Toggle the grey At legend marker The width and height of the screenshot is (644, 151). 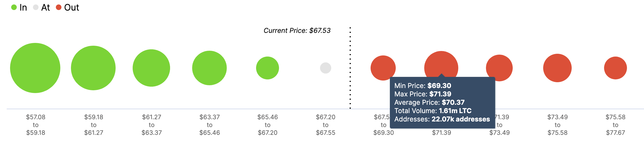pos(36,8)
